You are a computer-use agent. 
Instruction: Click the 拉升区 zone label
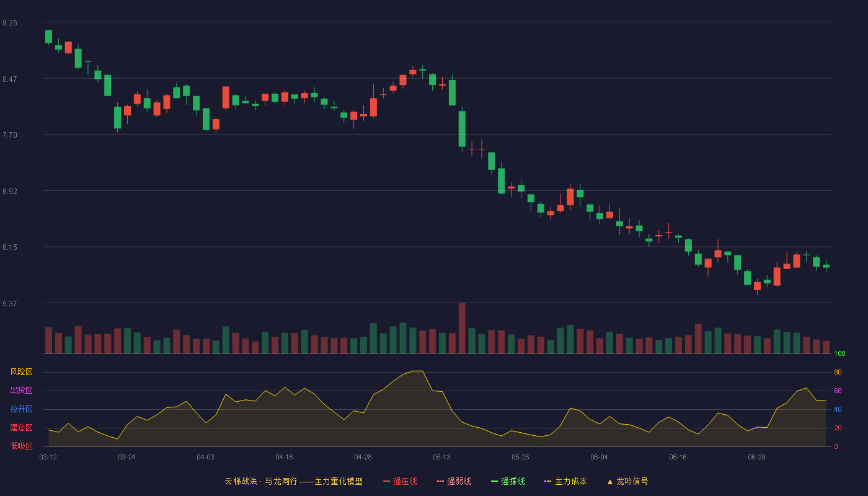click(x=21, y=409)
